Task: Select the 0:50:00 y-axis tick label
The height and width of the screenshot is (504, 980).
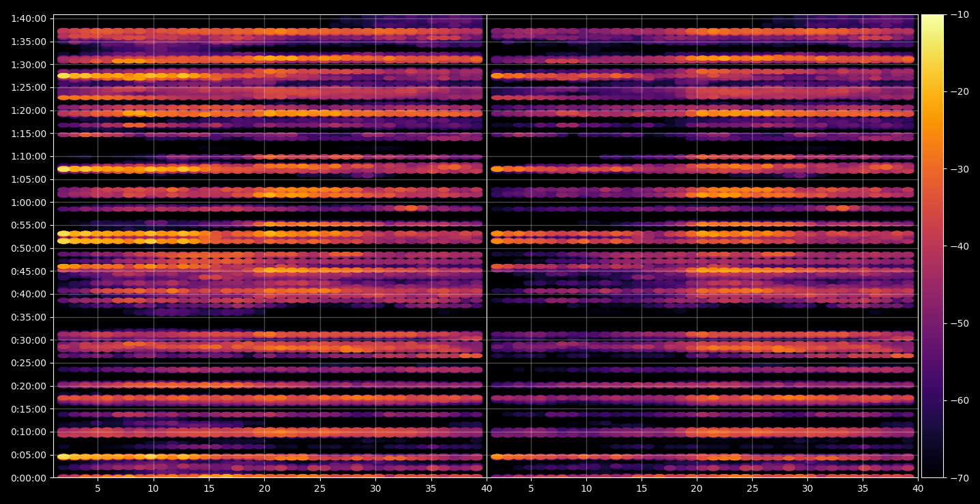Action: point(29,248)
